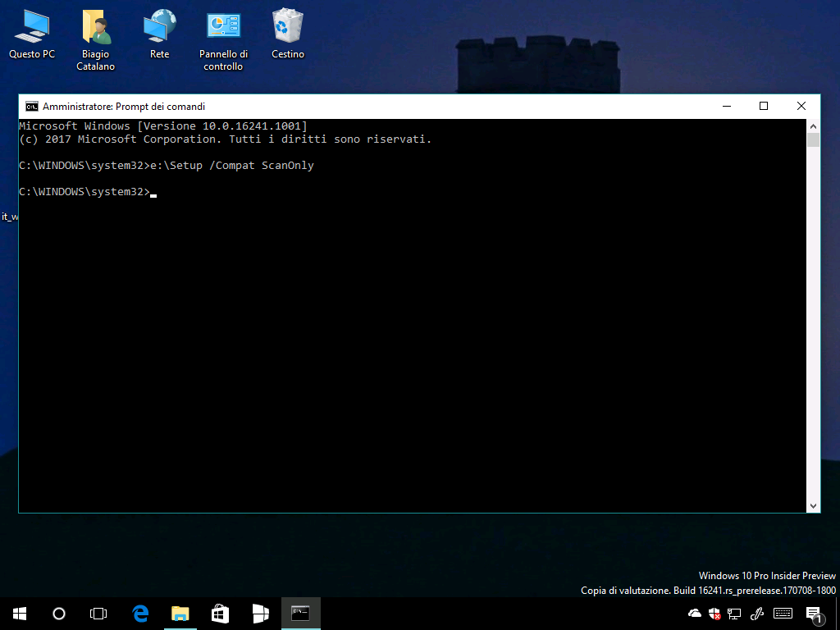Open Pannello di controllo desktop icon
The image size is (840, 630).
[x=223, y=40]
